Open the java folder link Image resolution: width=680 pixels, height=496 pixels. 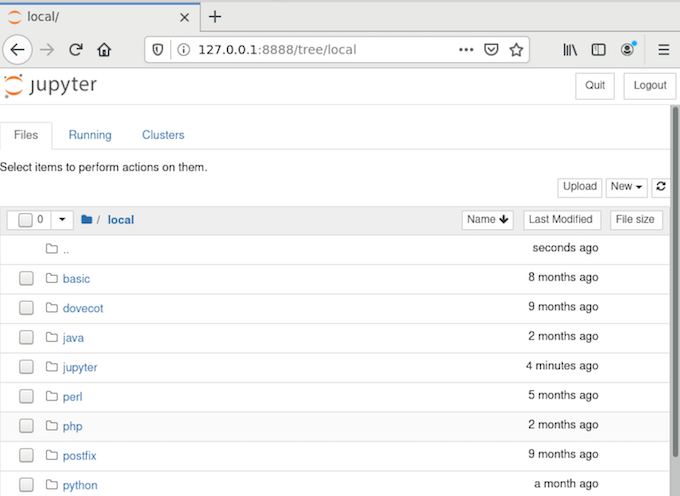[x=73, y=338]
